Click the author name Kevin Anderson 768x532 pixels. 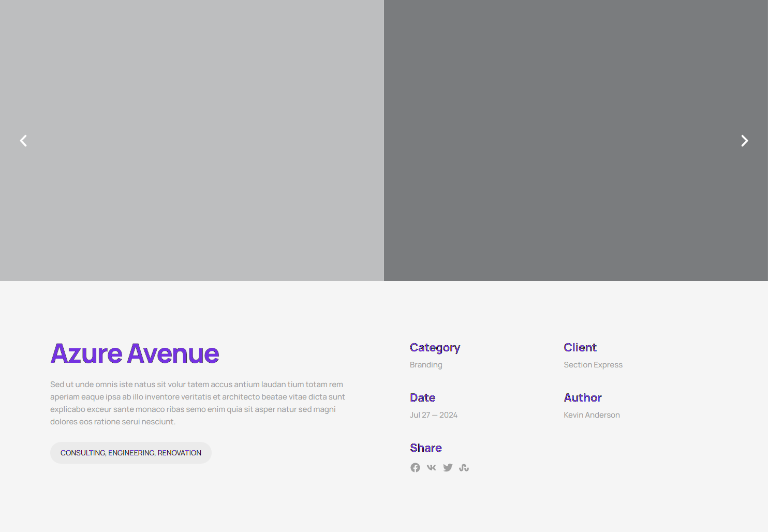tap(592, 415)
